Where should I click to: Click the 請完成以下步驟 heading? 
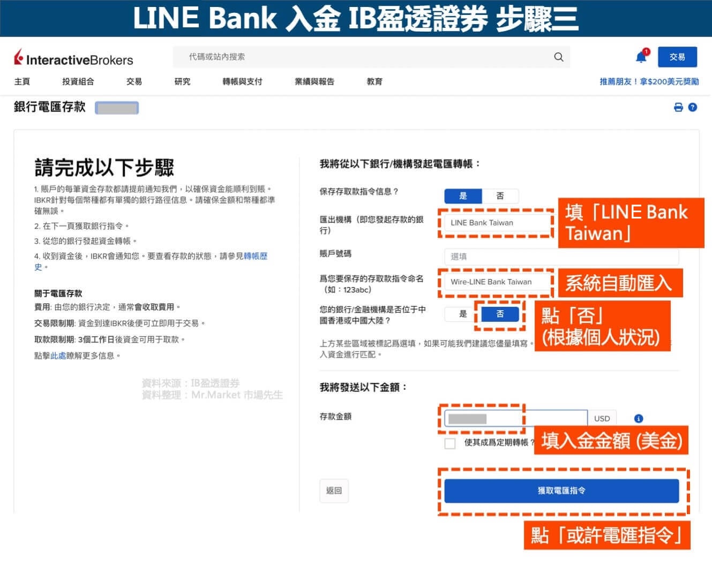tap(104, 168)
